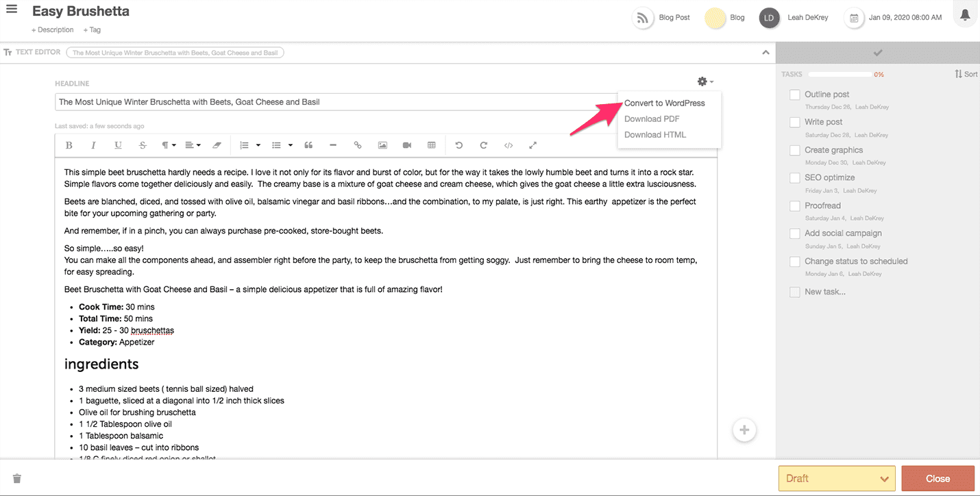Apply Strikethrough formatting

(x=143, y=145)
